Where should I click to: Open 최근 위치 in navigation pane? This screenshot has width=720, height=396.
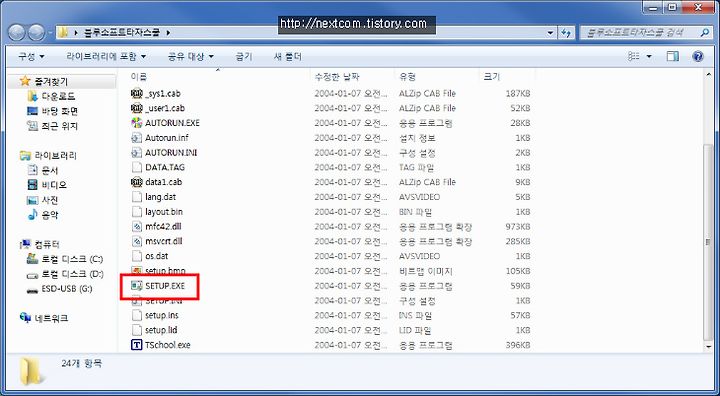[60, 126]
